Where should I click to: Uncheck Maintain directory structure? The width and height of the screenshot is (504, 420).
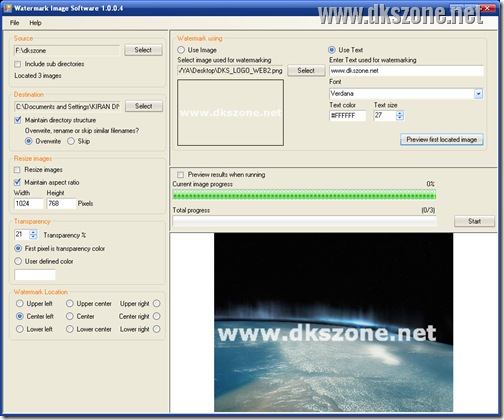[18, 120]
